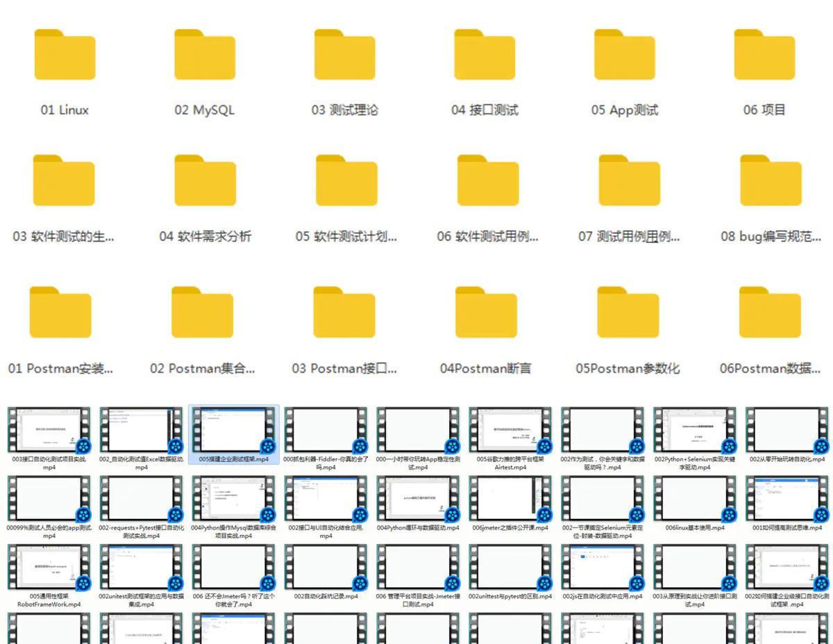Screen dimensions: 833x644
Task: Click the file name 002unittest与pytest的区别.mp4
Action: click(x=511, y=596)
